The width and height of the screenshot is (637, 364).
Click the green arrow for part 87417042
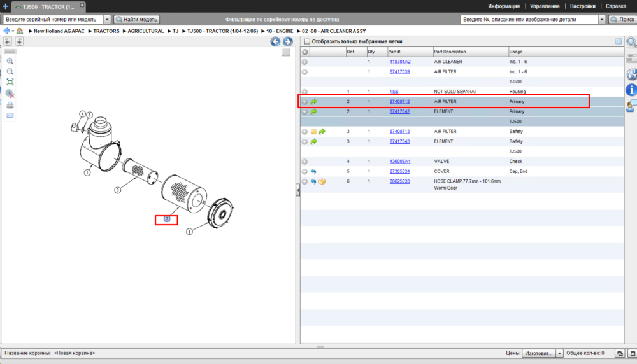pos(313,111)
